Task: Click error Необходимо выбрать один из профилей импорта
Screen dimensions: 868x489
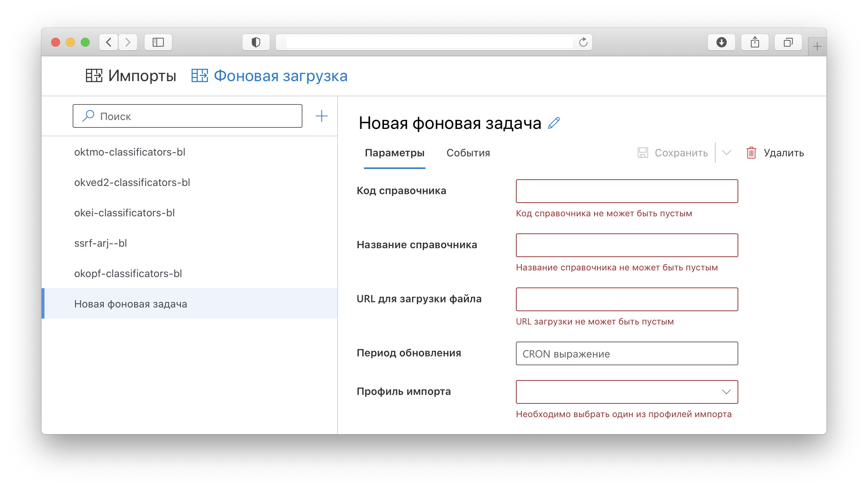Action: 624,414
